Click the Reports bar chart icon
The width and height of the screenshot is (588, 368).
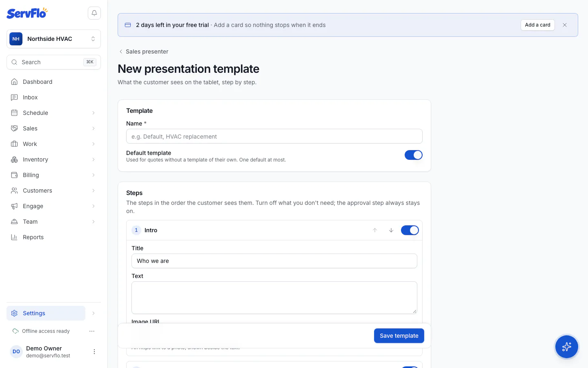click(14, 237)
